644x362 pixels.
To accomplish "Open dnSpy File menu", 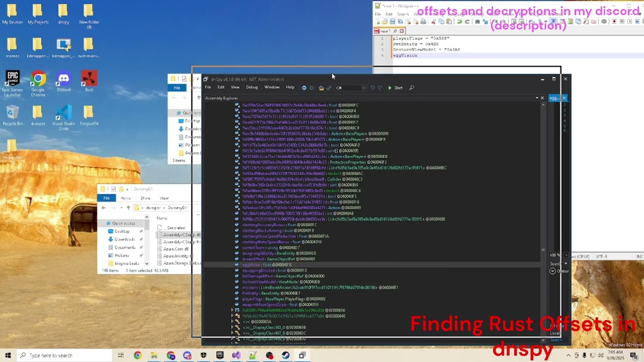I will 208,87.
